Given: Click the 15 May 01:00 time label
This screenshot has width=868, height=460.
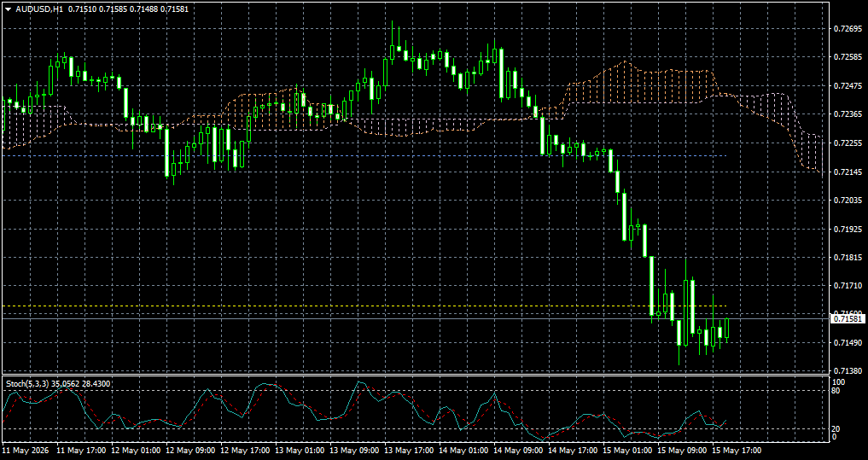Looking at the screenshot, I should (627, 451).
